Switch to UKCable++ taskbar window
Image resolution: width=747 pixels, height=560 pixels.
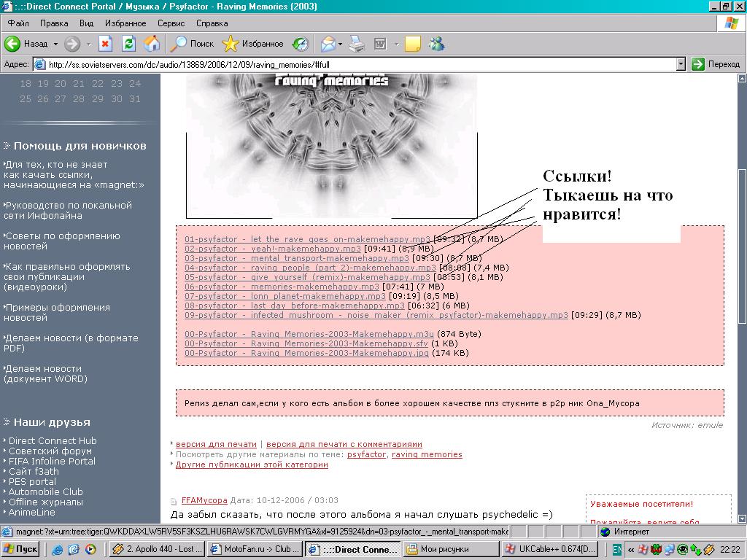[x=550, y=549]
